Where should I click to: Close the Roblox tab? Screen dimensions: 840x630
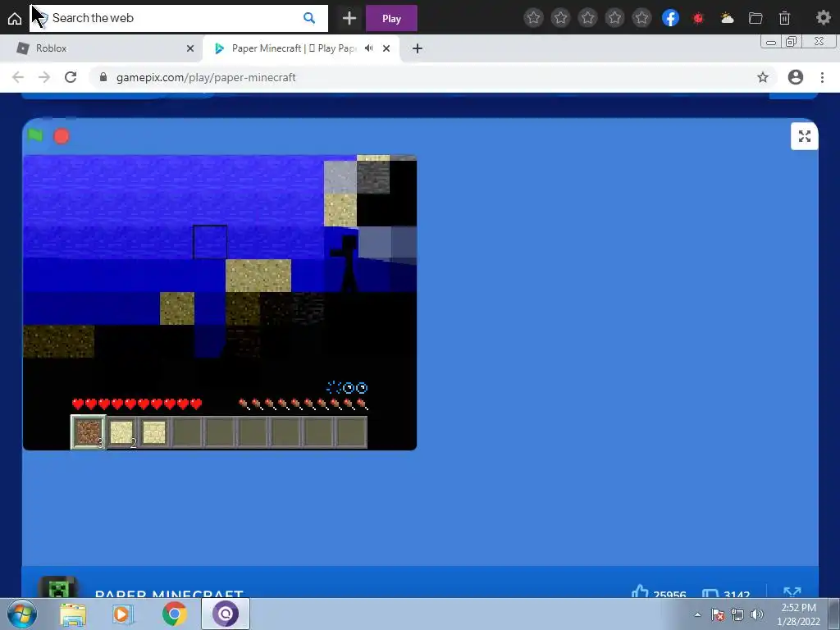tap(190, 48)
